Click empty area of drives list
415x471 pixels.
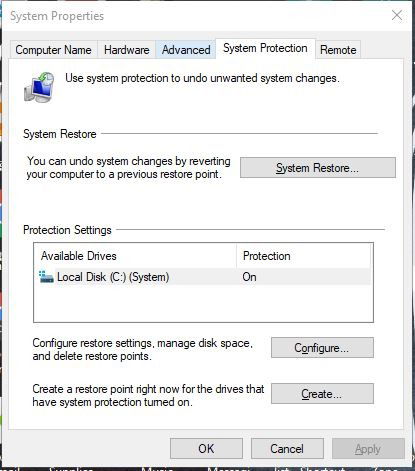click(x=203, y=303)
